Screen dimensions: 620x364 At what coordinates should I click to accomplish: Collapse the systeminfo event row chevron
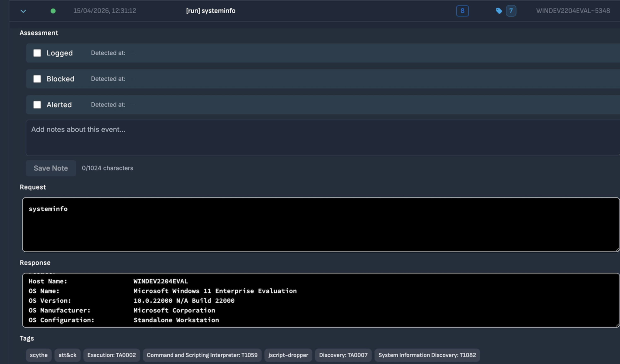pyautogui.click(x=23, y=11)
